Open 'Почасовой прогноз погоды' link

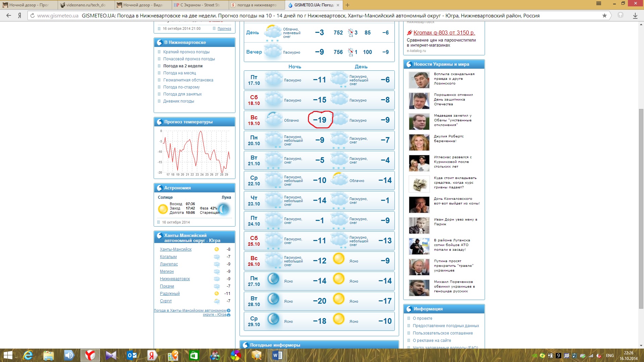[x=189, y=59]
